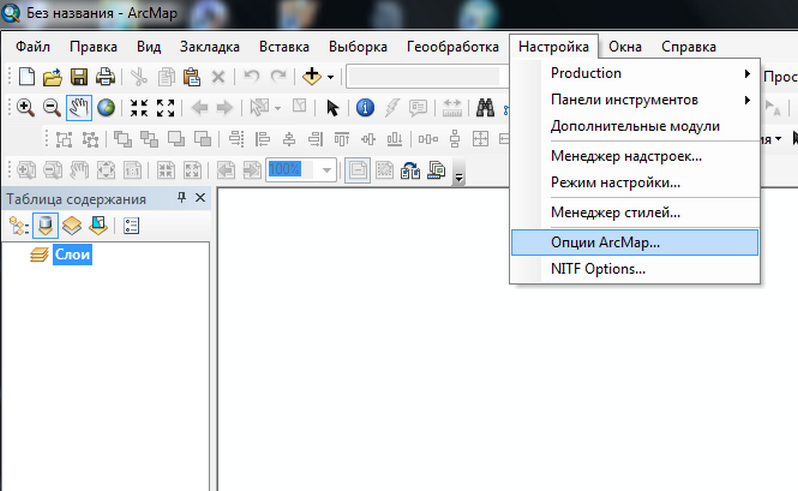Open Менеджер стилей... dialog
This screenshot has height=491, width=798.
click(635, 212)
